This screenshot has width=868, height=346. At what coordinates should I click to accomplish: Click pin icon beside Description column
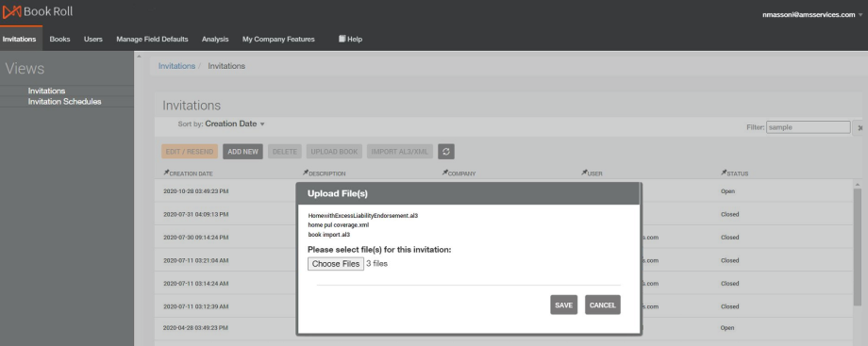tap(306, 173)
